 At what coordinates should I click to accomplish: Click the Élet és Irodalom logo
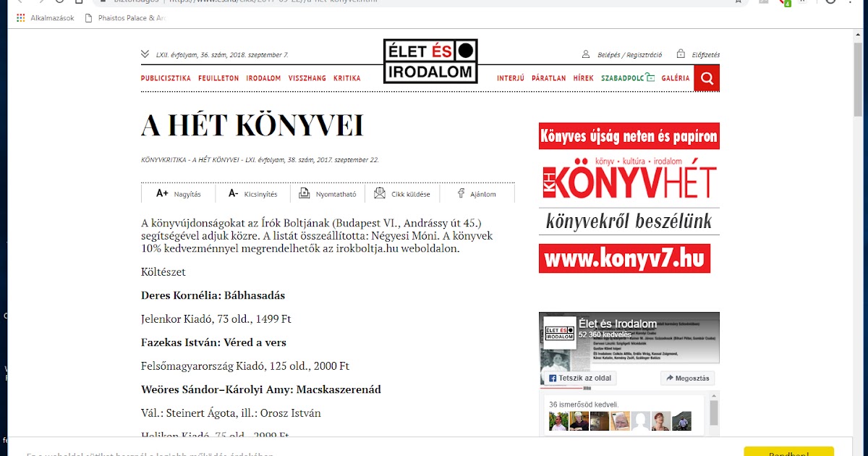pos(430,61)
